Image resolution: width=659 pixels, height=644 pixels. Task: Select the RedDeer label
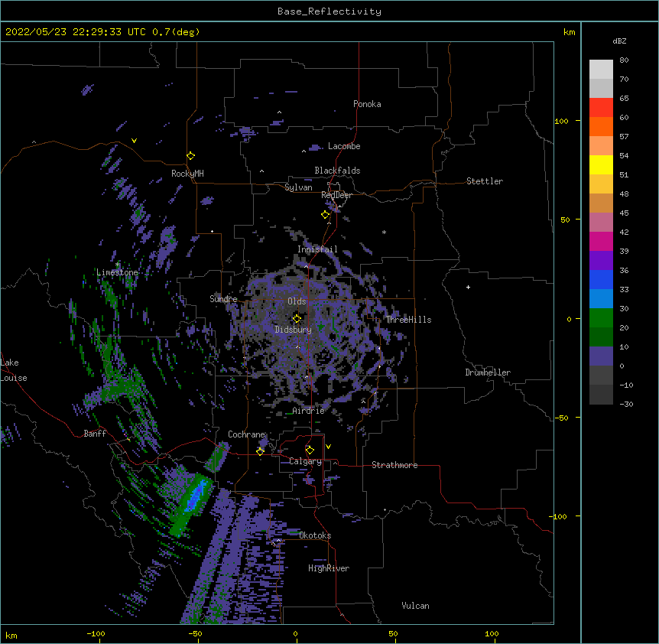[336, 195]
